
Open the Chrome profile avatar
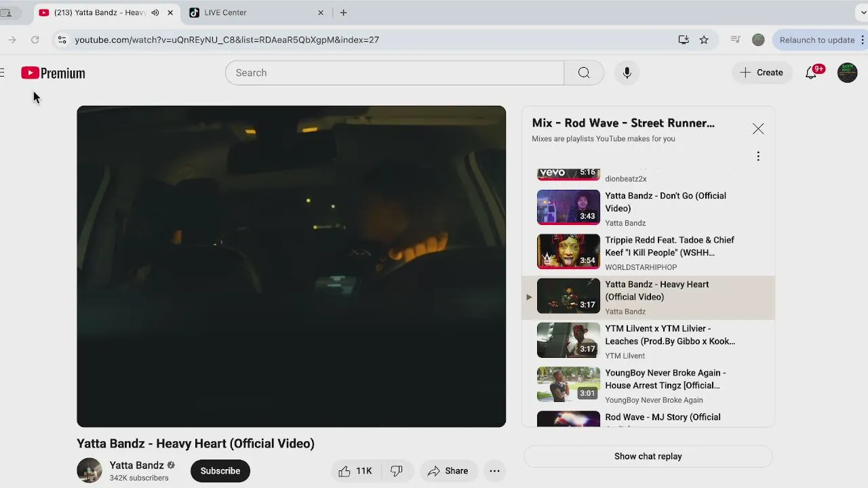click(x=758, y=40)
